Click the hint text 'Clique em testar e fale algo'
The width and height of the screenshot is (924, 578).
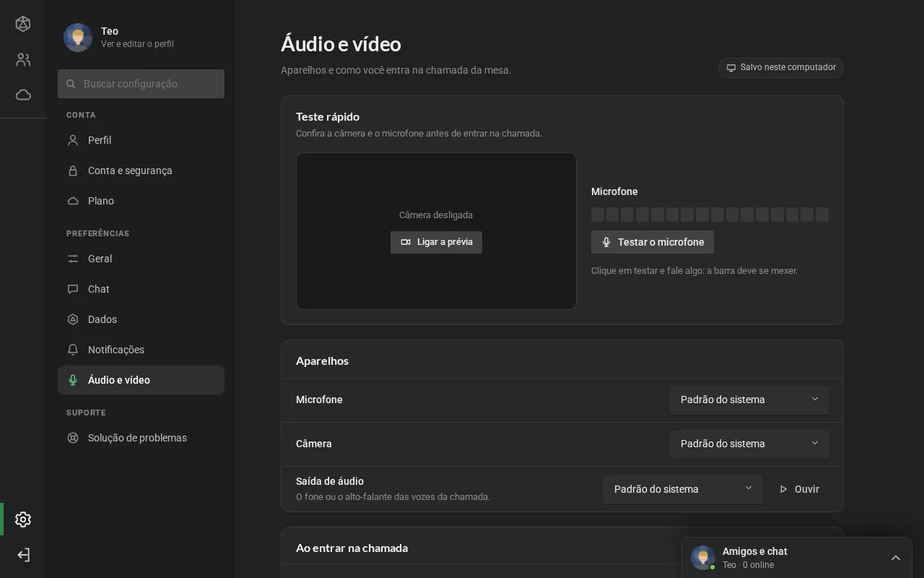[694, 271]
